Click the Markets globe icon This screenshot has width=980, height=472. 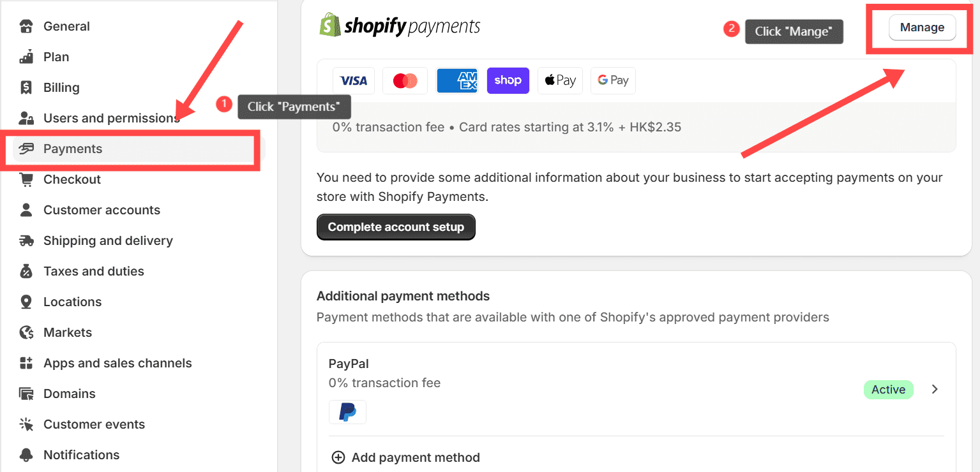[26, 332]
